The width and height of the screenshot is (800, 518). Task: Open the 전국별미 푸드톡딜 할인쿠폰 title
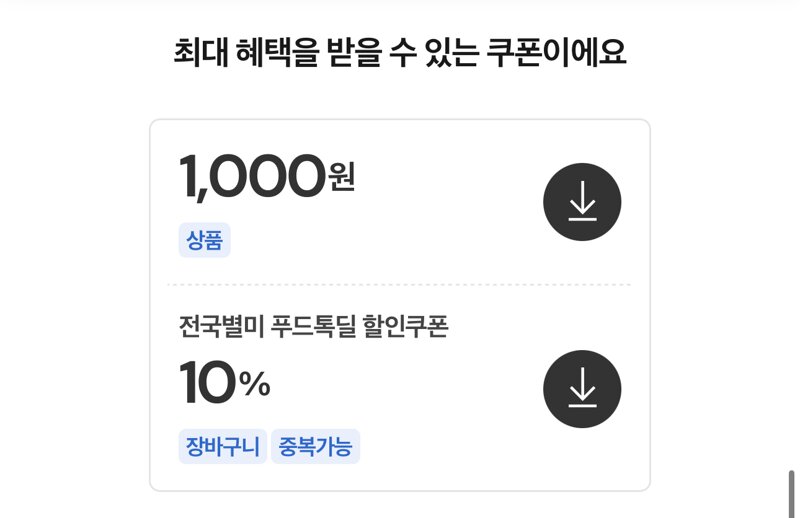pos(313,326)
